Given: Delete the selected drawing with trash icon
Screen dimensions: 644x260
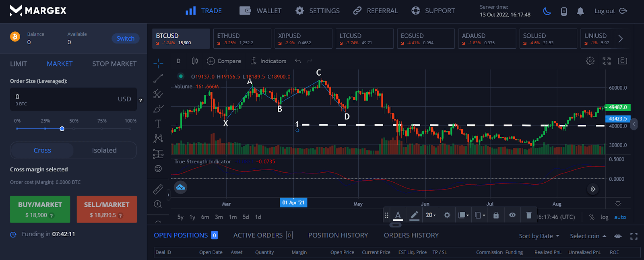Looking at the screenshot, I should coord(529,215).
